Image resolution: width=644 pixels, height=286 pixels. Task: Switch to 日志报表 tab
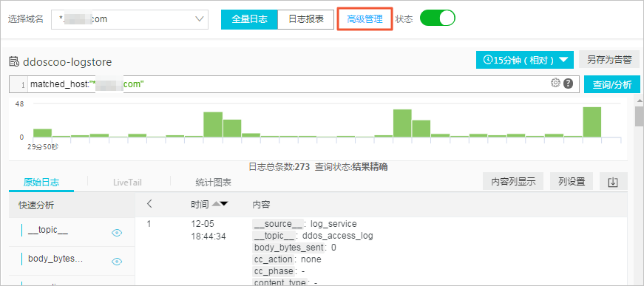pos(306,19)
